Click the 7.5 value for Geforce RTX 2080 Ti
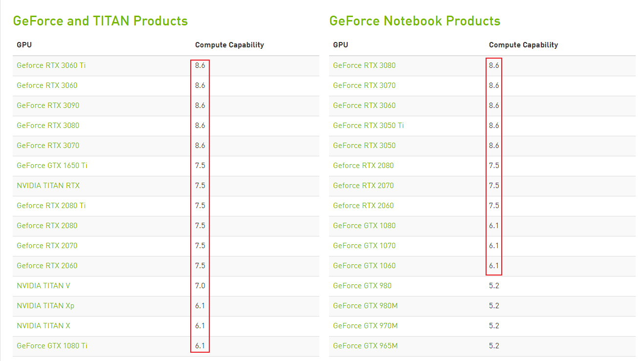This screenshot has width=644, height=361. coord(200,206)
